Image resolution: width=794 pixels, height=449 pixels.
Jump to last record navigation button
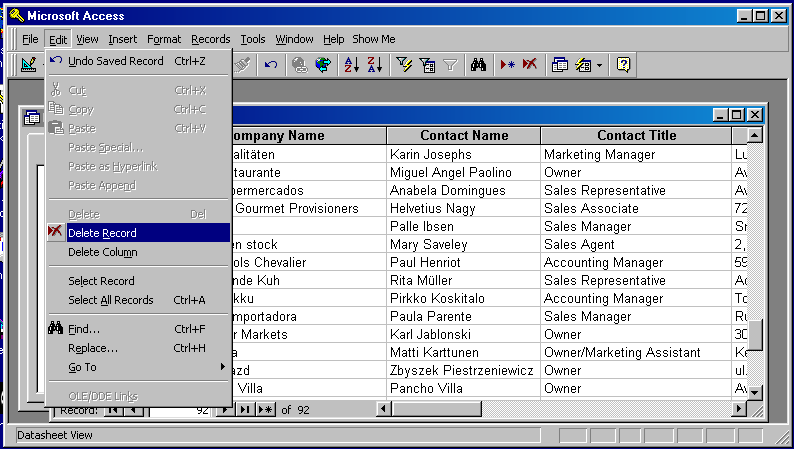(x=246, y=410)
